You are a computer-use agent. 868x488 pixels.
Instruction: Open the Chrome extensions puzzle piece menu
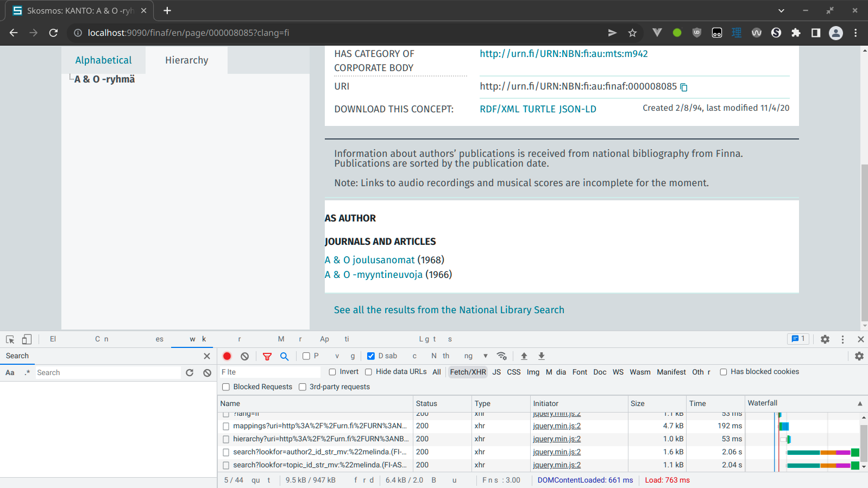(x=796, y=33)
